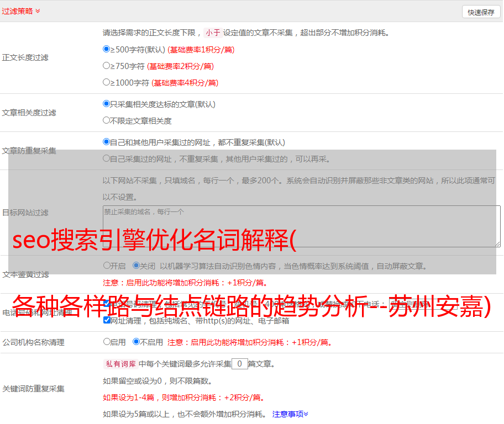Click the 关键词防重复采集 row label
Viewport: 504px width, 424px height.
point(33,389)
